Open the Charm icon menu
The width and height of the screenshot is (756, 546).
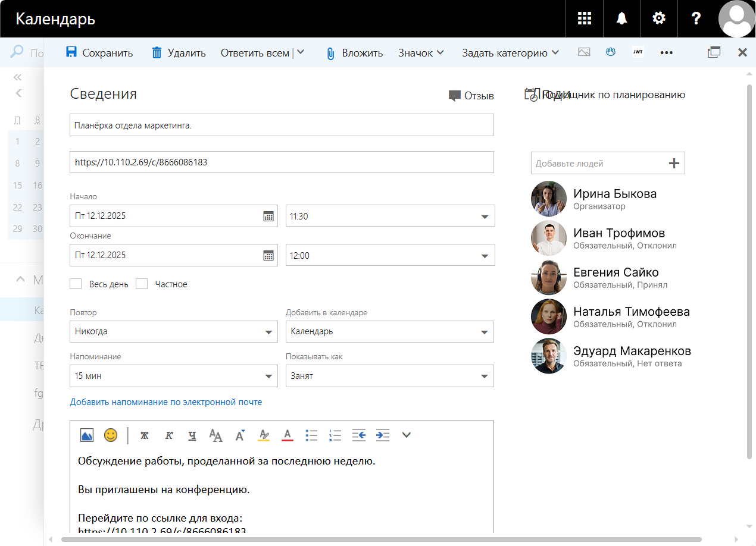pos(421,53)
